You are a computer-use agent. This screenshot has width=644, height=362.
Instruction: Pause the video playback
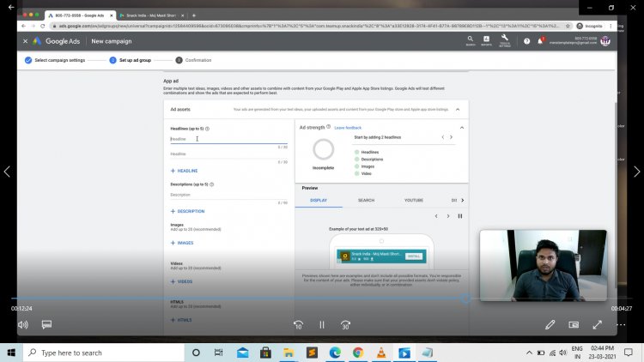322,325
